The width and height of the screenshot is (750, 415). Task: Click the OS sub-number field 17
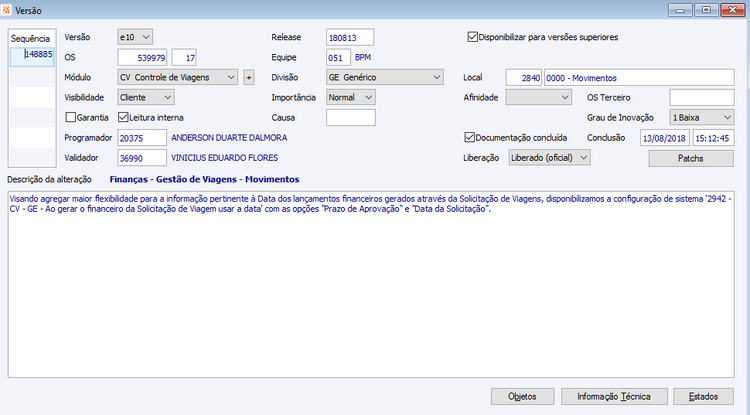(184, 57)
